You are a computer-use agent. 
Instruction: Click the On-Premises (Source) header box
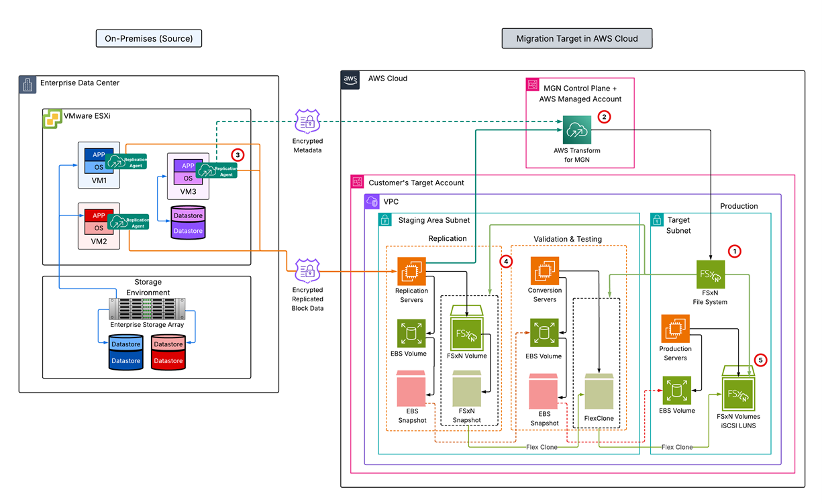[x=149, y=39]
